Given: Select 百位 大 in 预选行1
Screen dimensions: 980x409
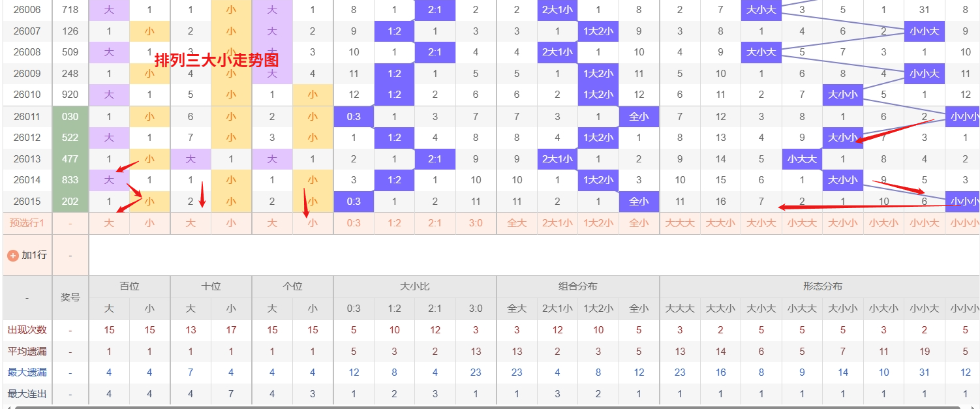Looking at the screenshot, I should (109, 223).
